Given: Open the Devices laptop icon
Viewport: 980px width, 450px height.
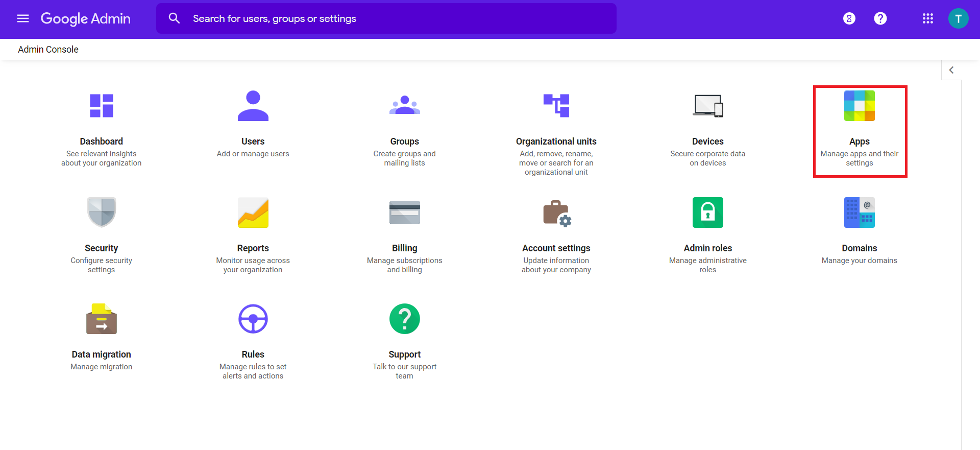Looking at the screenshot, I should pos(708,106).
